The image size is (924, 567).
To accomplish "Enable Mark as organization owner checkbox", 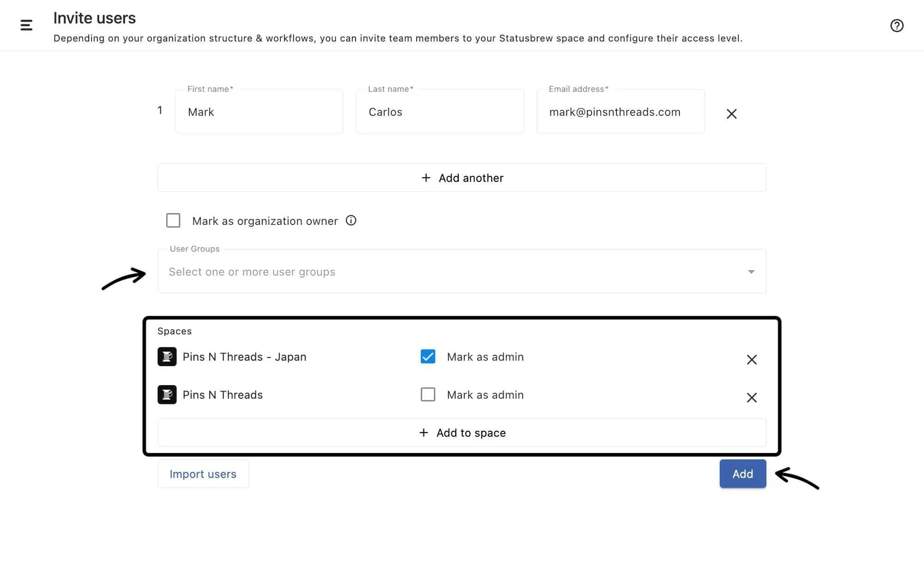I will tap(173, 220).
